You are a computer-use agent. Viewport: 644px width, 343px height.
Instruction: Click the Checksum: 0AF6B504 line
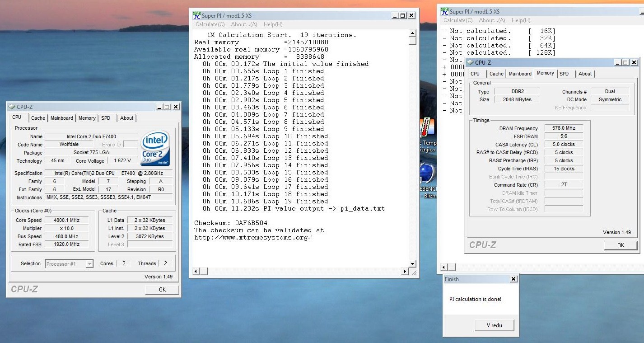click(231, 223)
